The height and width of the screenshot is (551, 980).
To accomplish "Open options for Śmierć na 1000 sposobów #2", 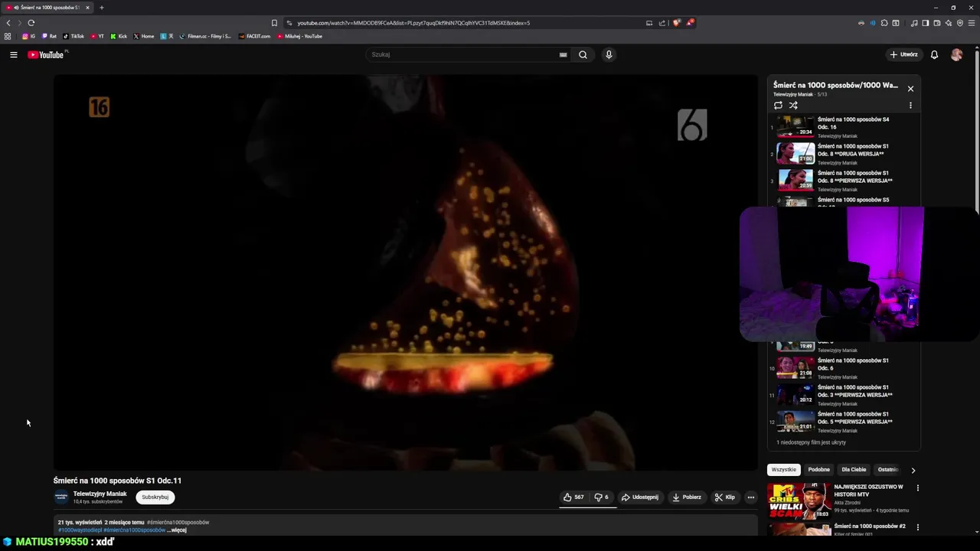I will (917, 527).
